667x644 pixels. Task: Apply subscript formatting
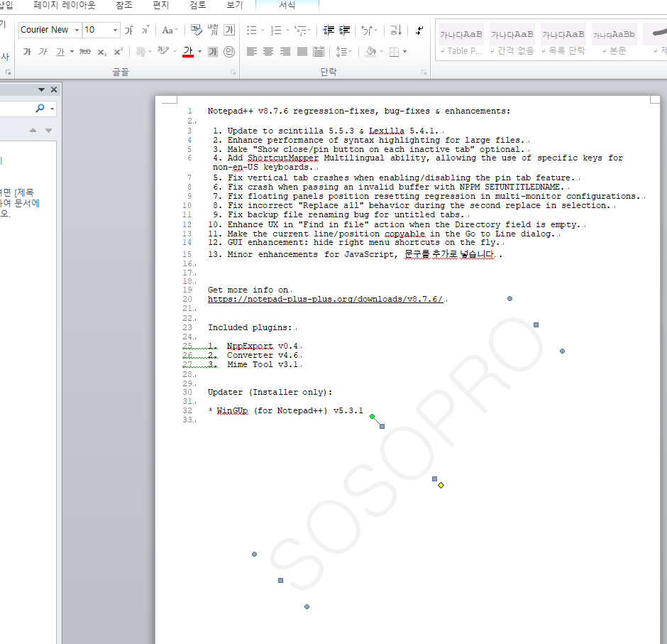[101, 52]
